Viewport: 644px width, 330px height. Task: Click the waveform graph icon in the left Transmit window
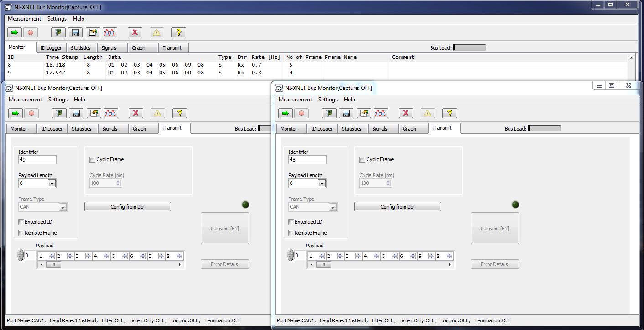pos(111,113)
